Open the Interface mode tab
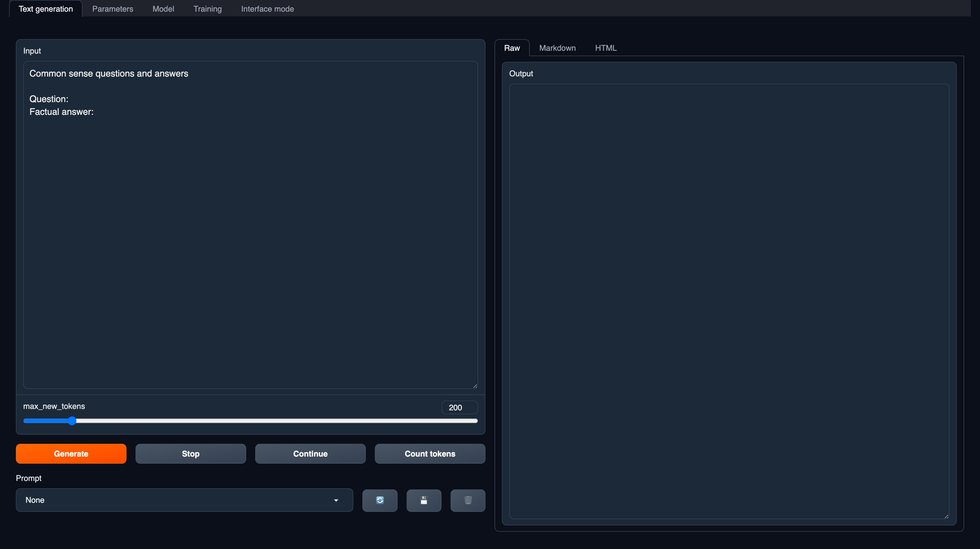This screenshot has width=980, height=549. (267, 9)
